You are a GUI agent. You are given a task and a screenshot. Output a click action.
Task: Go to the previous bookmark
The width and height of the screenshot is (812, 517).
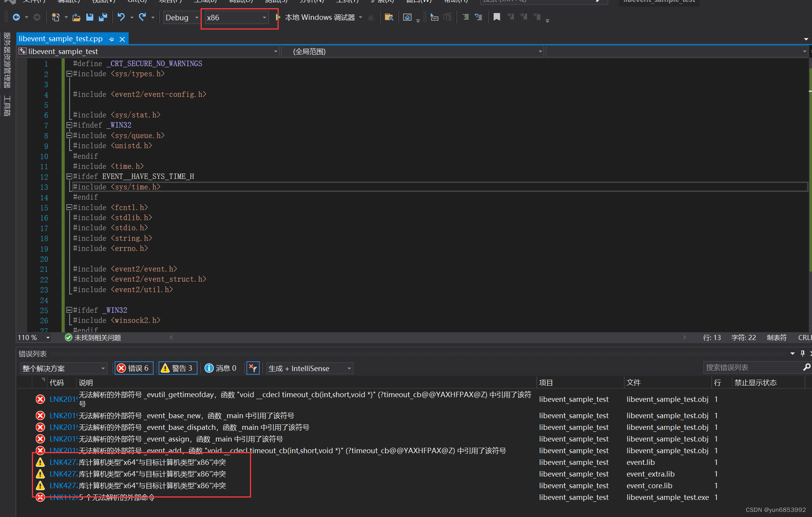[511, 17]
